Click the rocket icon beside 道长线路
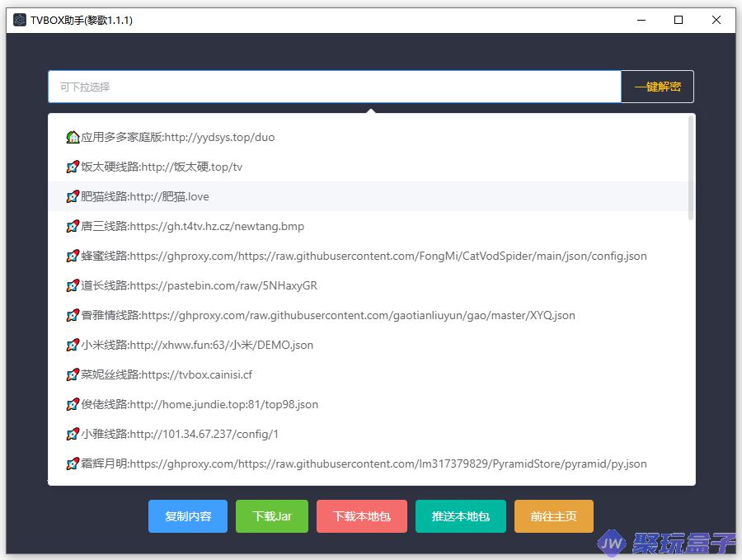The image size is (742, 560). [x=73, y=286]
